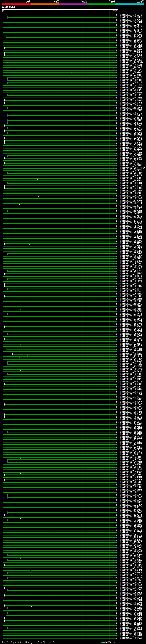Select hit label UniRef100_Q43138

[131, 118]
